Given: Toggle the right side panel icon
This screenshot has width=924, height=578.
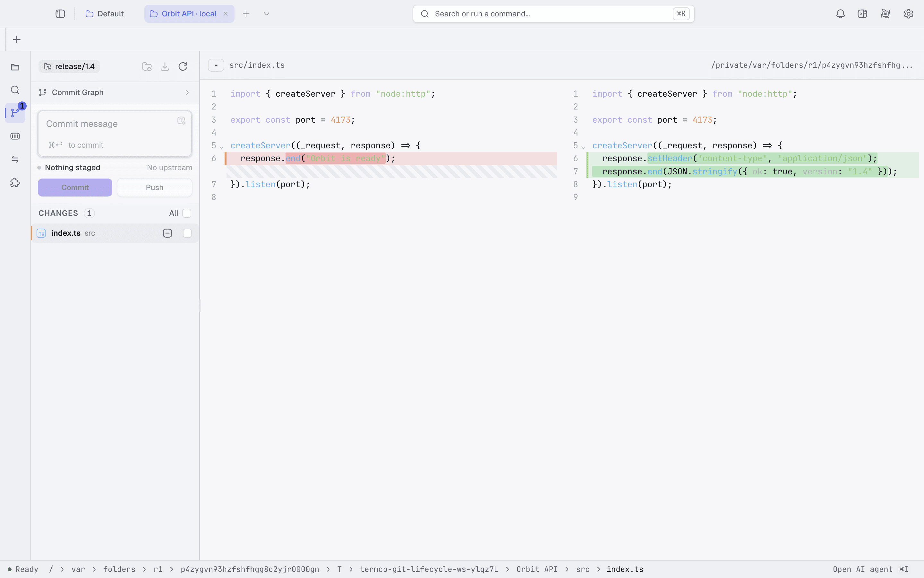Looking at the screenshot, I should coord(862,14).
